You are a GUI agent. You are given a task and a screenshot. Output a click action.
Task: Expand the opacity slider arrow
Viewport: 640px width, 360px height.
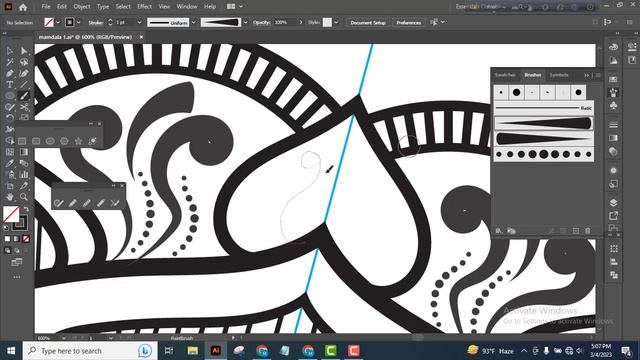pos(301,22)
